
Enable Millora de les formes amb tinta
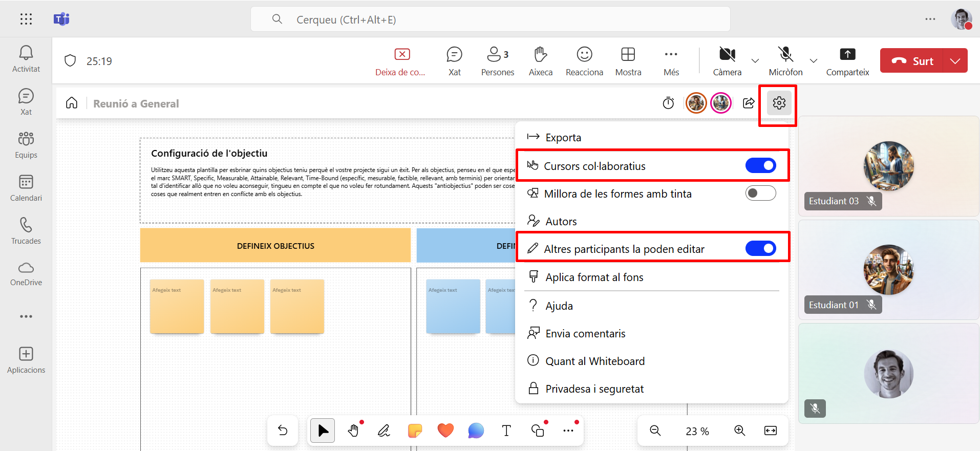tap(760, 194)
